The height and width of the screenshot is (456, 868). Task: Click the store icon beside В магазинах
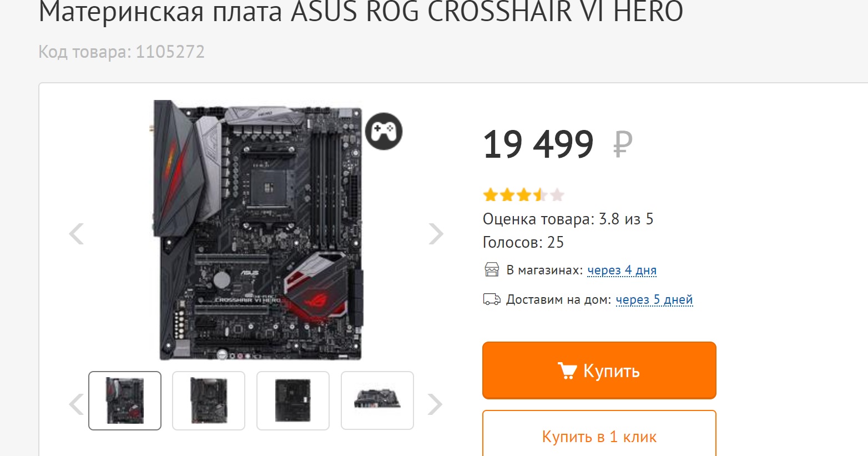(492, 270)
